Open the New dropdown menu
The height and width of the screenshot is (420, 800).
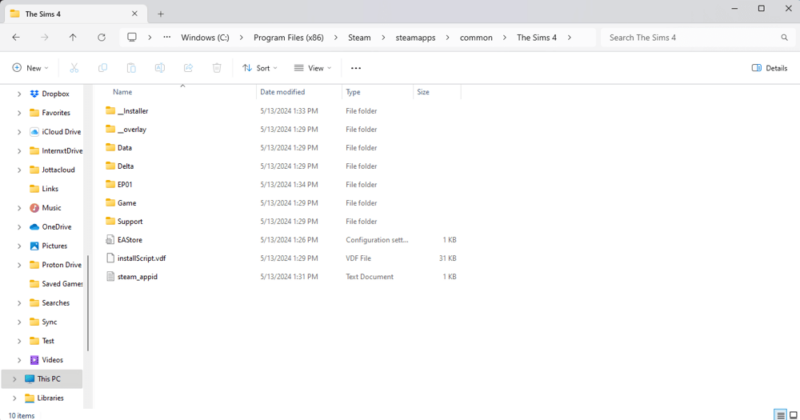click(x=30, y=68)
